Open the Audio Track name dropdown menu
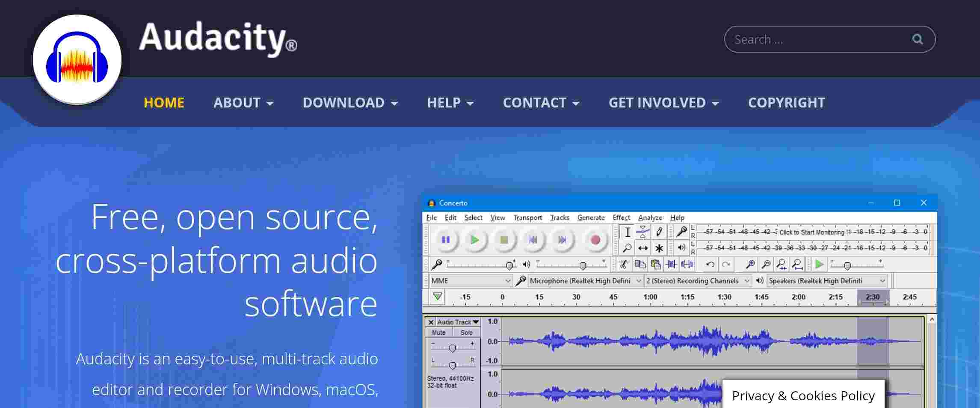This screenshot has height=408, width=980. 458,322
